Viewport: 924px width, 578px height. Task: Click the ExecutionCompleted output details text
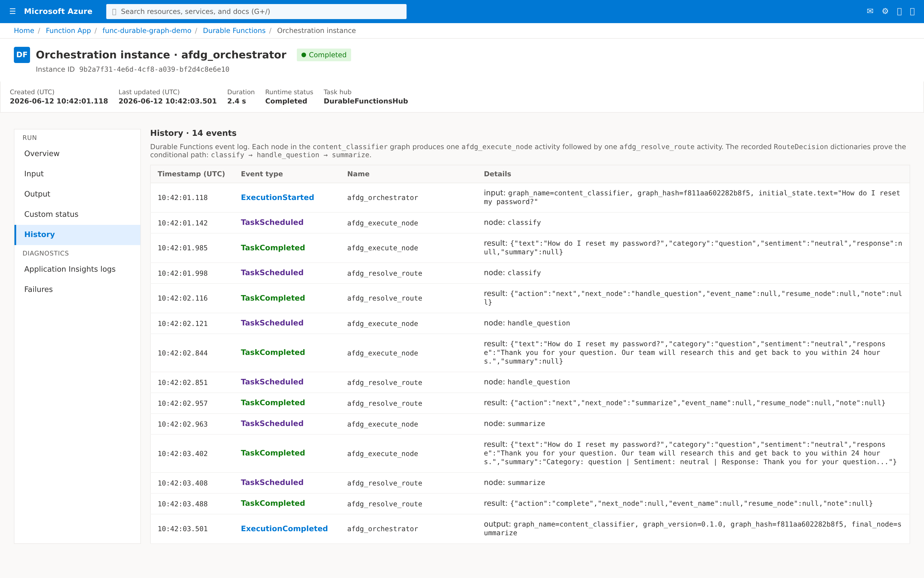point(692,529)
